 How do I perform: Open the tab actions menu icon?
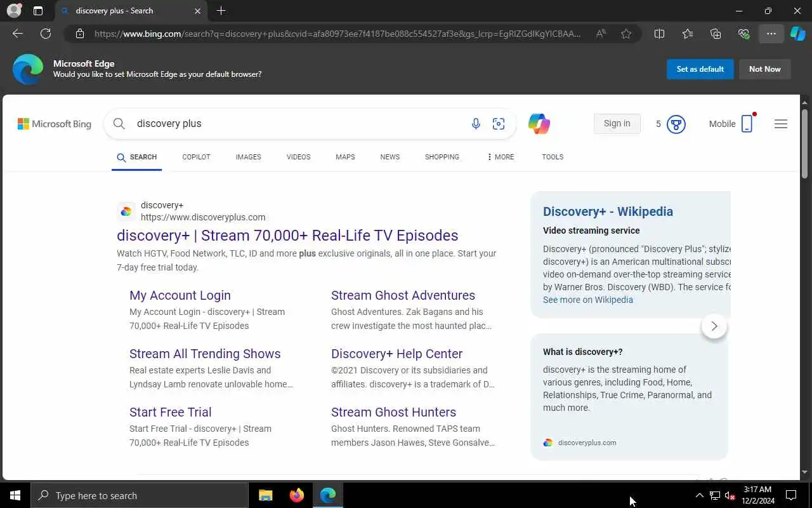pyautogui.click(x=38, y=11)
